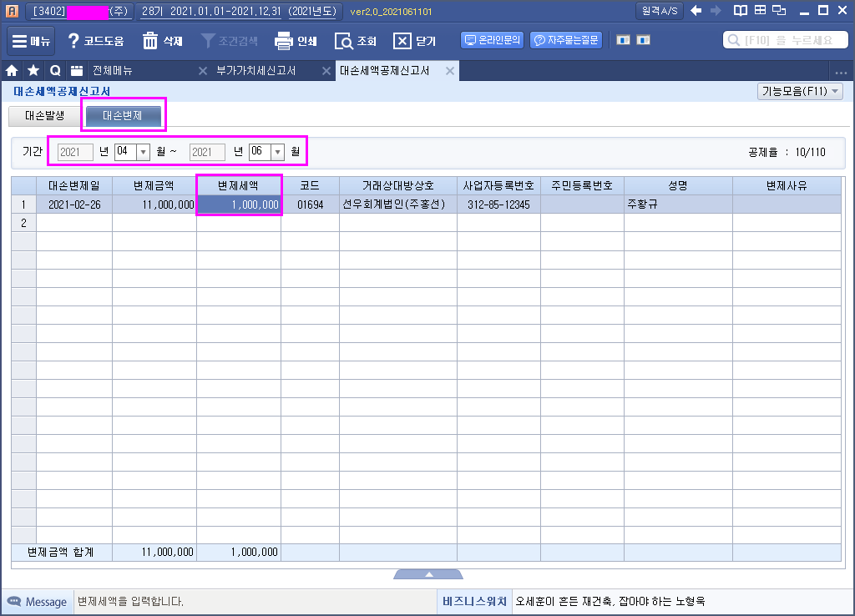Click the F10 search input box
Screen dimensions: 855x616
point(785,40)
